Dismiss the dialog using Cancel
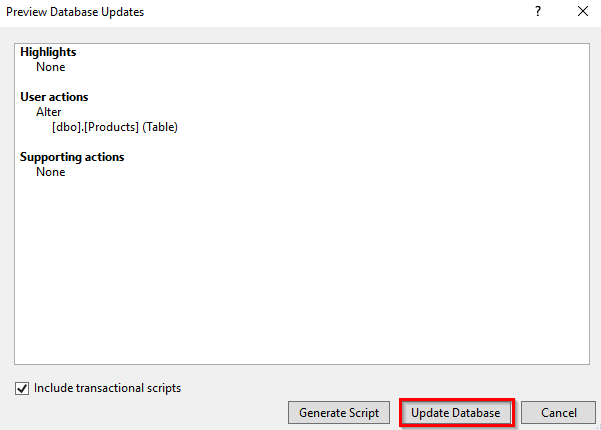Viewport: 601px width, 430px height. tap(558, 412)
